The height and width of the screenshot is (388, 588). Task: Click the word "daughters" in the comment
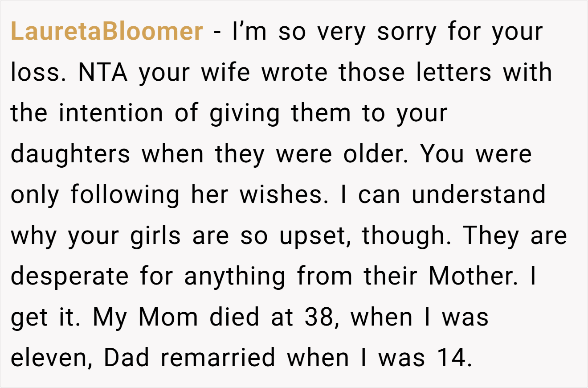point(70,154)
